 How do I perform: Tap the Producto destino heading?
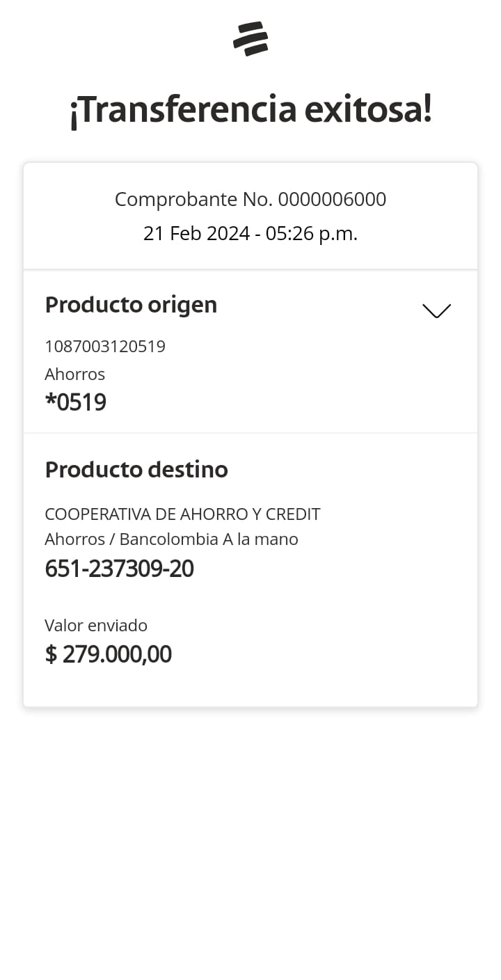136,470
